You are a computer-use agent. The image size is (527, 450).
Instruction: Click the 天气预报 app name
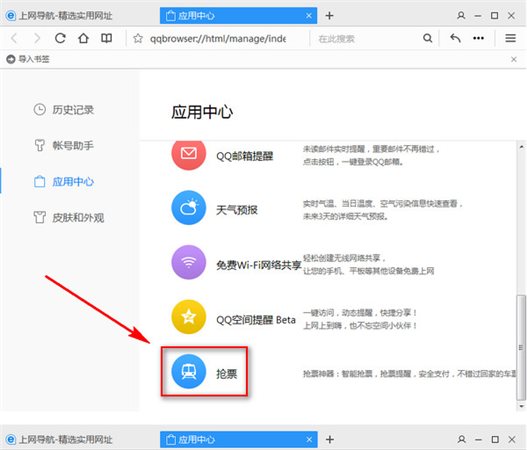click(x=237, y=210)
